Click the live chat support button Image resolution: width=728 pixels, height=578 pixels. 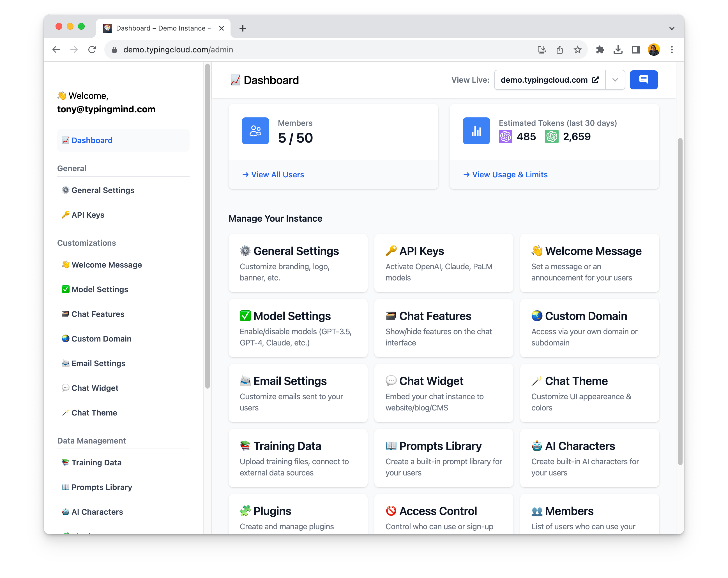tap(644, 79)
